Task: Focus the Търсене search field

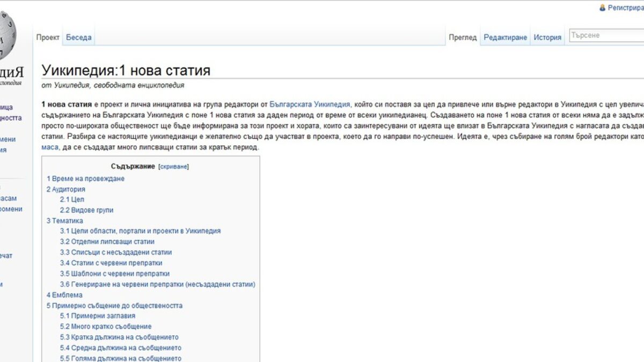Action: click(x=606, y=35)
